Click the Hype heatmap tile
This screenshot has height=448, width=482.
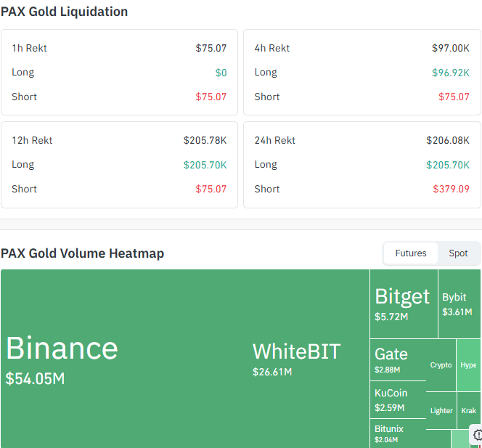tap(468, 365)
